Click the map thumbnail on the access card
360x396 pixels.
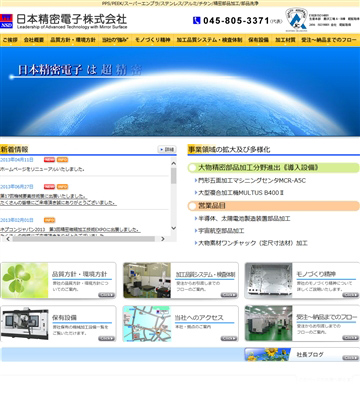147,324
